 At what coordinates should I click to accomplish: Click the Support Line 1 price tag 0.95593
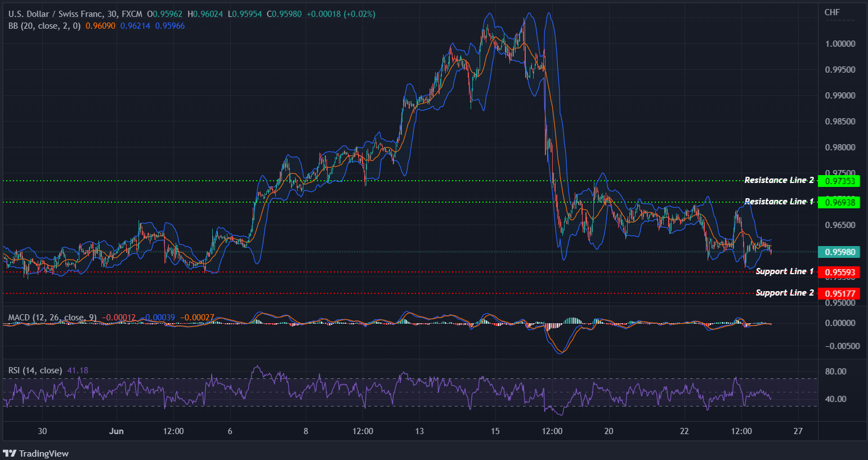tap(839, 272)
